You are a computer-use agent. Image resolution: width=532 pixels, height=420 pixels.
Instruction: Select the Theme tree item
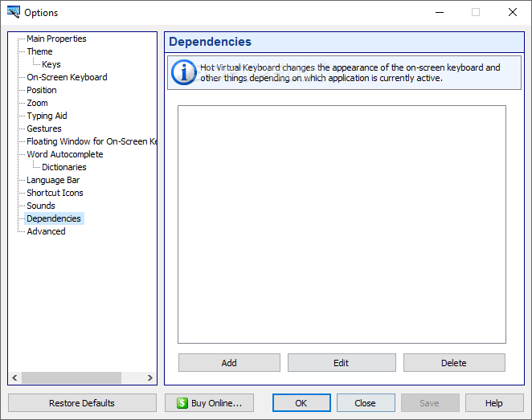coord(39,51)
